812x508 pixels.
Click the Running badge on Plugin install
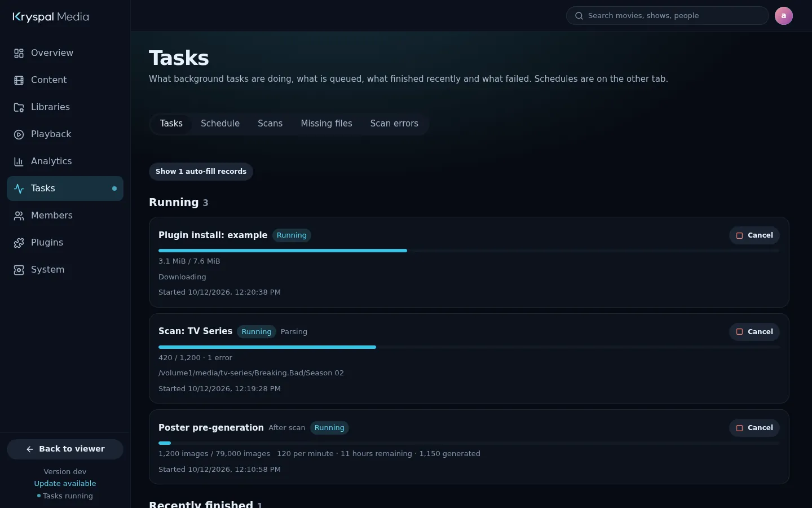tap(292, 235)
